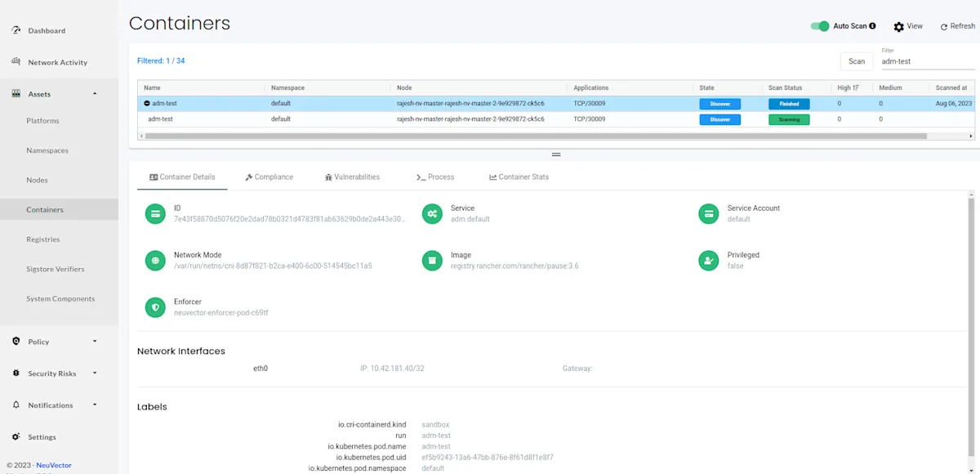This screenshot has height=474, width=980.
Task: Click 'Filtered: 1 / 34' text
Action: pos(161,60)
